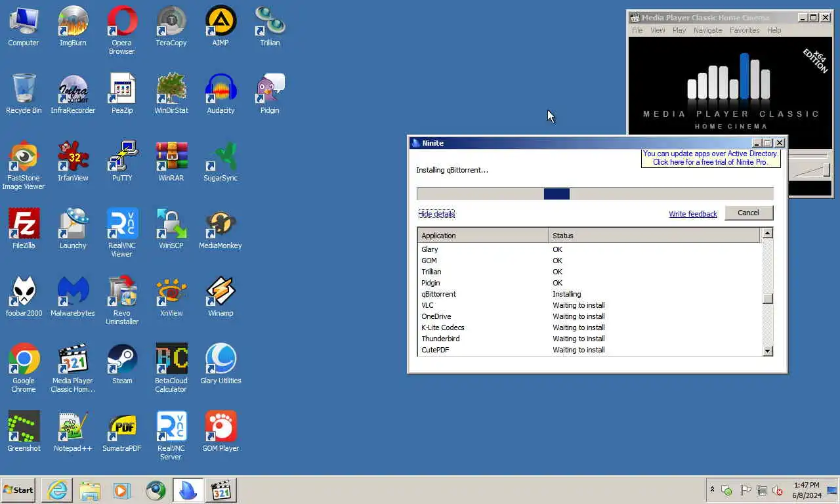
Task: Open the Help menu in Media Player Classic
Action: point(774,30)
